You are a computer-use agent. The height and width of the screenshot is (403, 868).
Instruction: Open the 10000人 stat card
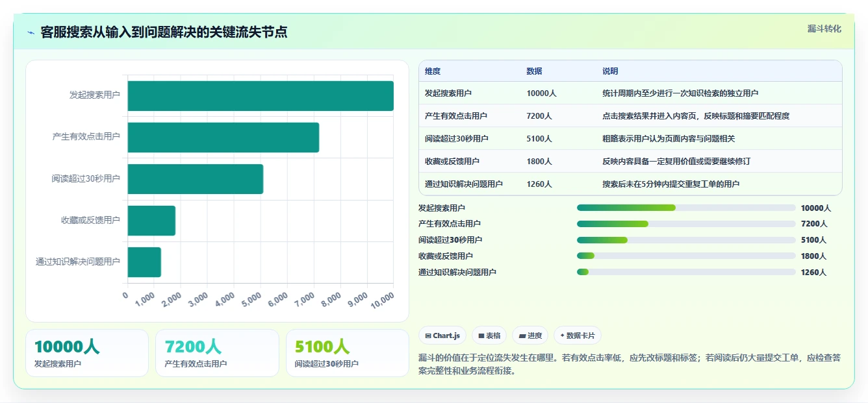pos(87,353)
